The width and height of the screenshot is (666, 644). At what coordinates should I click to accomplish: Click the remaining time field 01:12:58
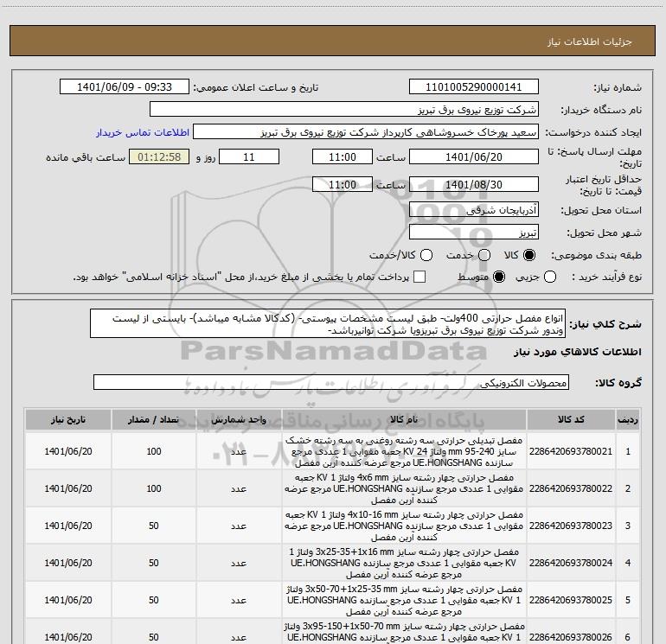(159, 156)
